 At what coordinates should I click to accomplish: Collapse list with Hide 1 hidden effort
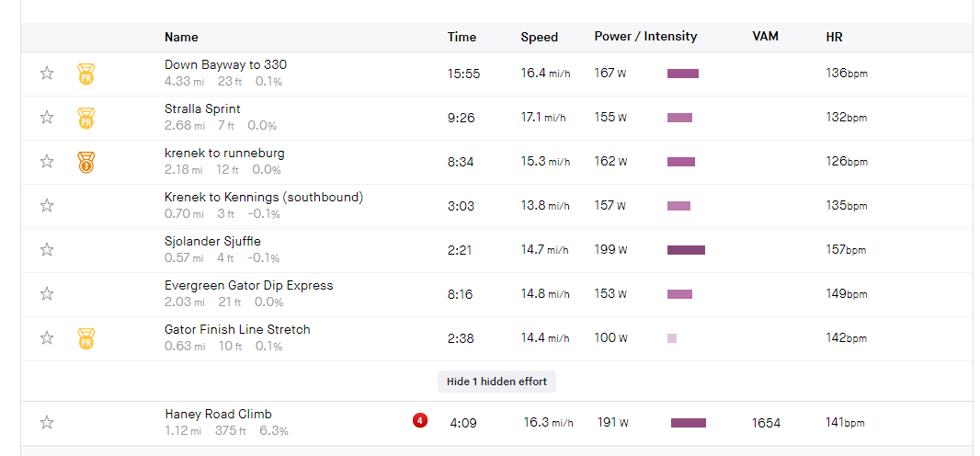pyautogui.click(x=496, y=382)
